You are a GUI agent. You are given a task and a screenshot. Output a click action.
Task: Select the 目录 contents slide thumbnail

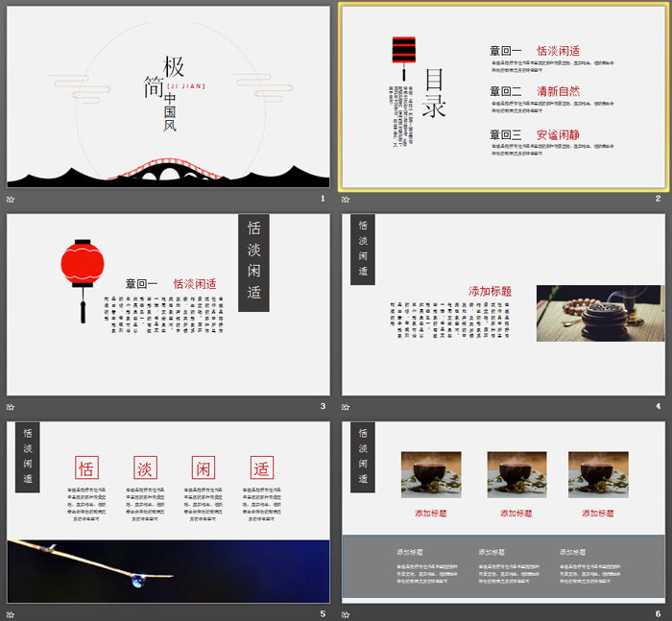(503, 96)
